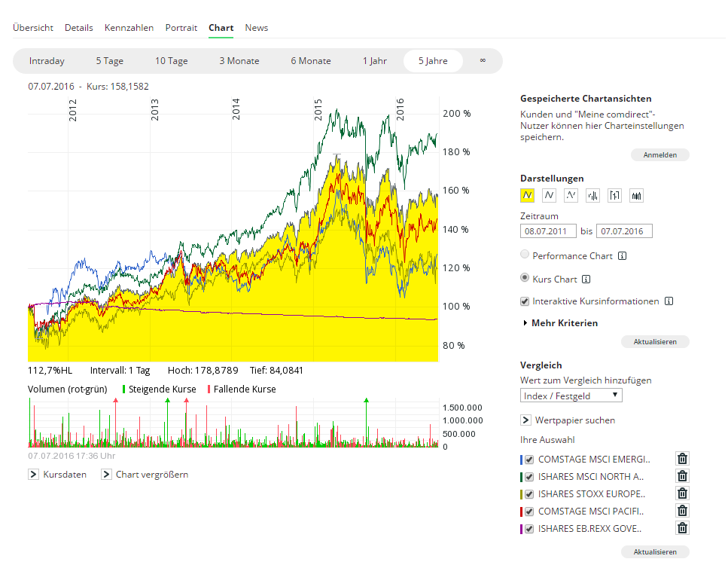Switch to the Kennzahlen tab
Viewport: 728px width, 562px height.
click(129, 28)
